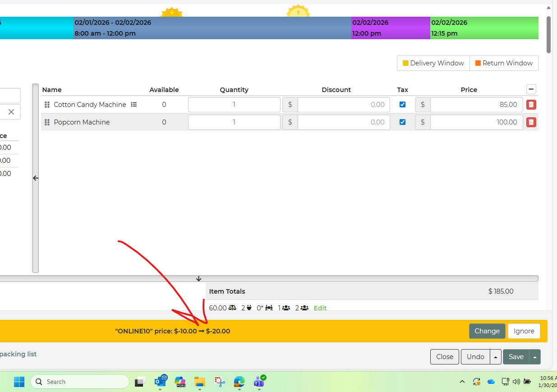Open Microsoft Teams from taskbar
This screenshot has height=392, width=557.
click(259, 382)
